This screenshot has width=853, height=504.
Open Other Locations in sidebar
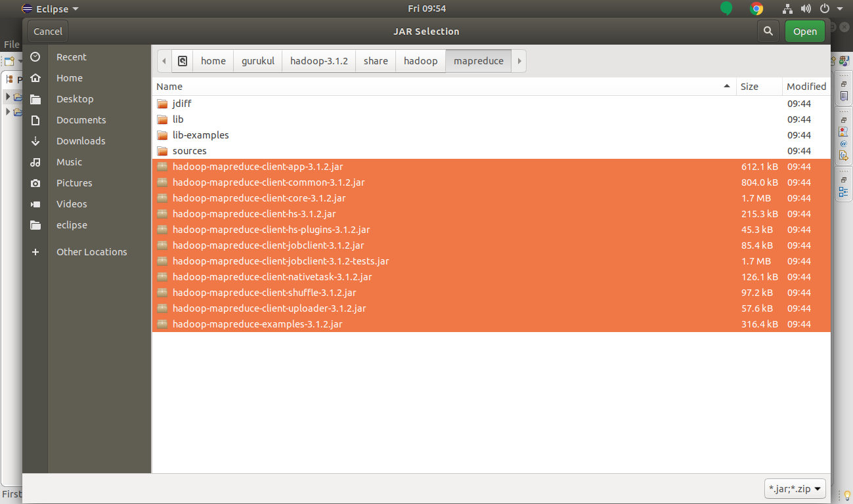pyautogui.click(x=92, y=252)
